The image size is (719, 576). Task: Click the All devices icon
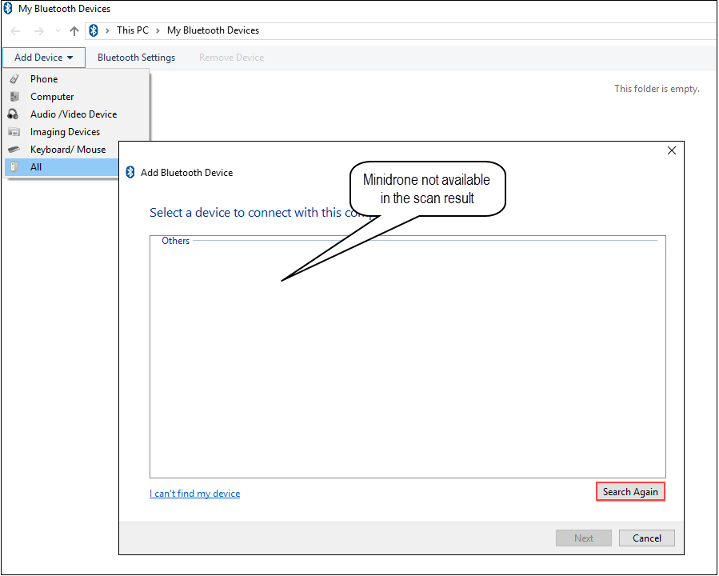tap(14, 167)
